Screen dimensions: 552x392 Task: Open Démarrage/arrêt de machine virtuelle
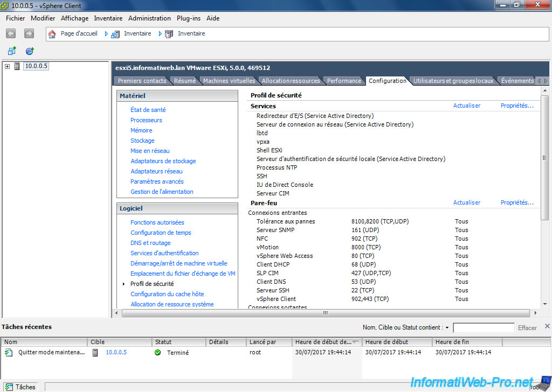coord(178,263)
